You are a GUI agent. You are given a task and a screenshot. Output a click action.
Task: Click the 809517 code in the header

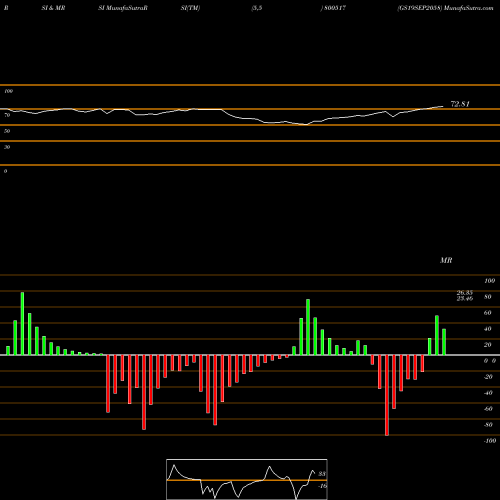pyautogui.click(x=334, y=8)
